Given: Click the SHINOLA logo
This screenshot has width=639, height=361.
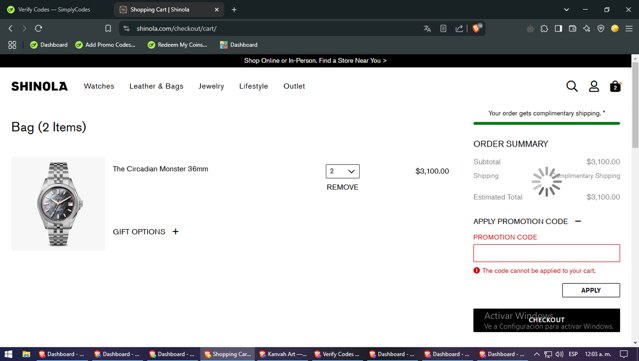Looking at the screenshot, I should pos(40,86).
